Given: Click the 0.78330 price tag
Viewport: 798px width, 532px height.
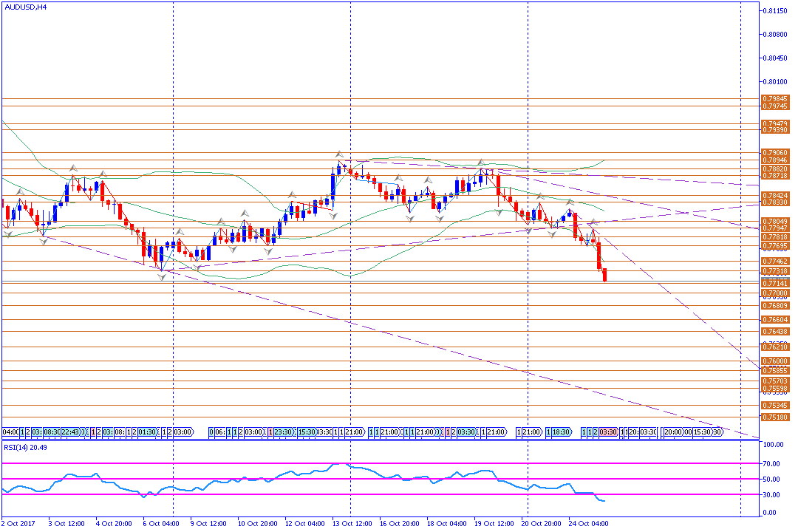Looking at the screenshot, I should [x=775, y=202].
